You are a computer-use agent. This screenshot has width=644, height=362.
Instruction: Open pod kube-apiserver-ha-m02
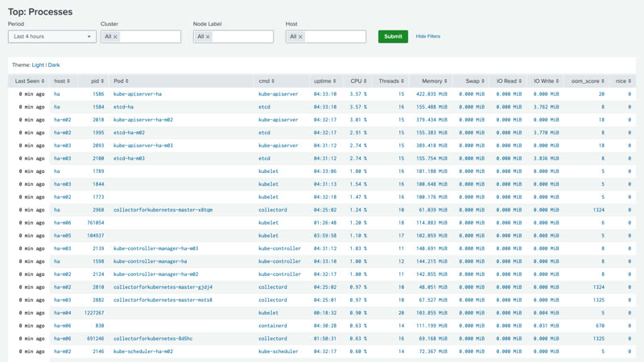tap(143, 120)
